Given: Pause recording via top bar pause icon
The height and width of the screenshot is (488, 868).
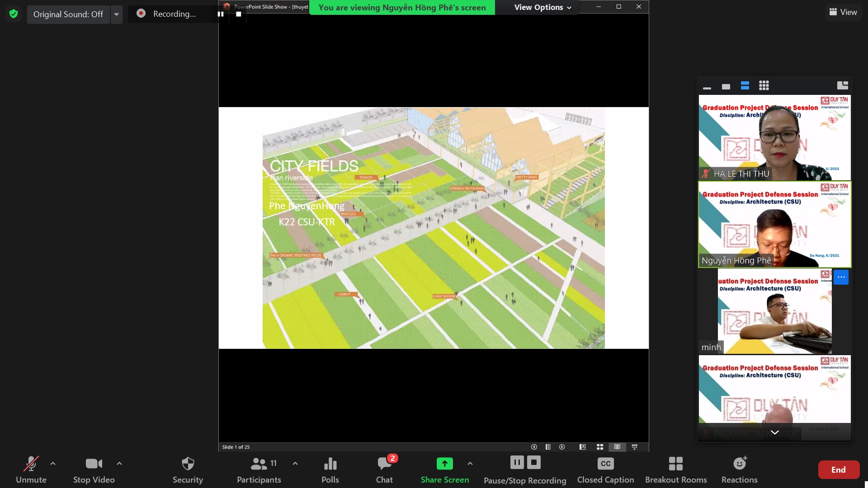Looking at the screenshot, I should (x=221, y=14).
